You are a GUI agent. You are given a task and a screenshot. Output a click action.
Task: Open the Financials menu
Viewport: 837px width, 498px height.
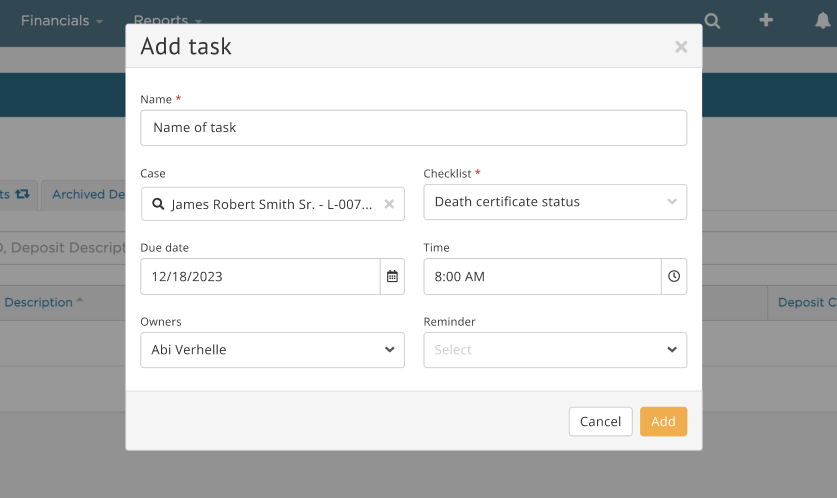coord(62,20)
